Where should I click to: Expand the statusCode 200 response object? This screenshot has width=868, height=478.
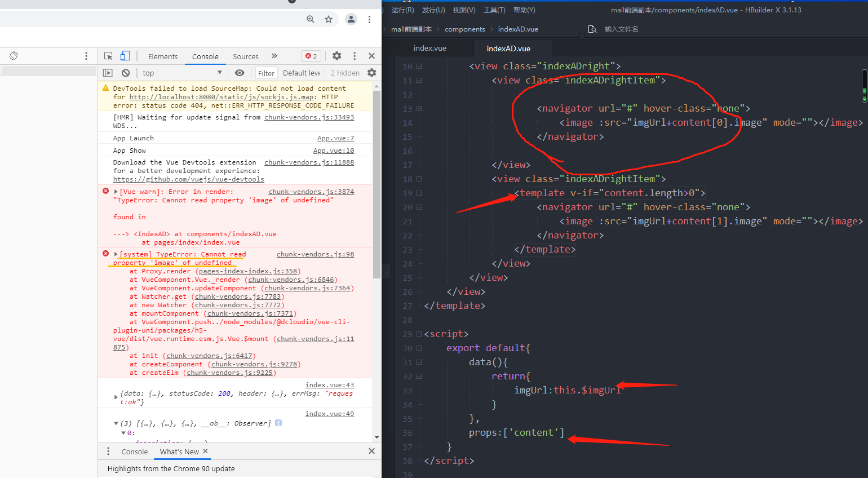116,397
